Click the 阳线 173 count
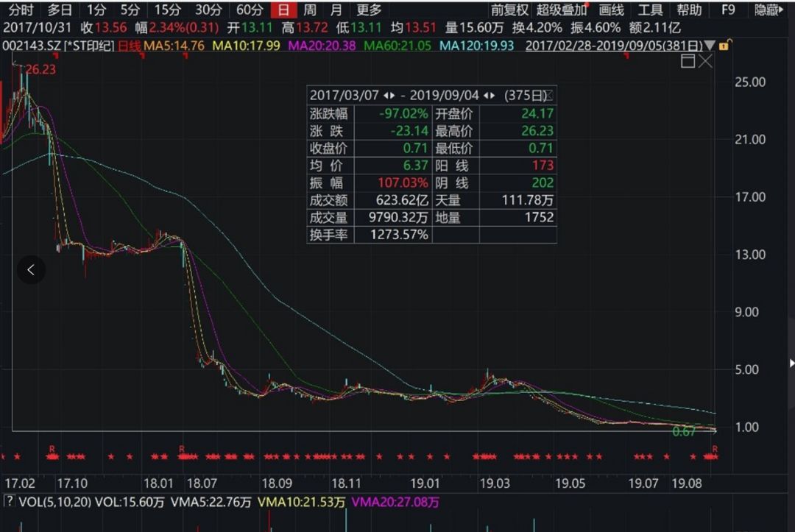 543,165
